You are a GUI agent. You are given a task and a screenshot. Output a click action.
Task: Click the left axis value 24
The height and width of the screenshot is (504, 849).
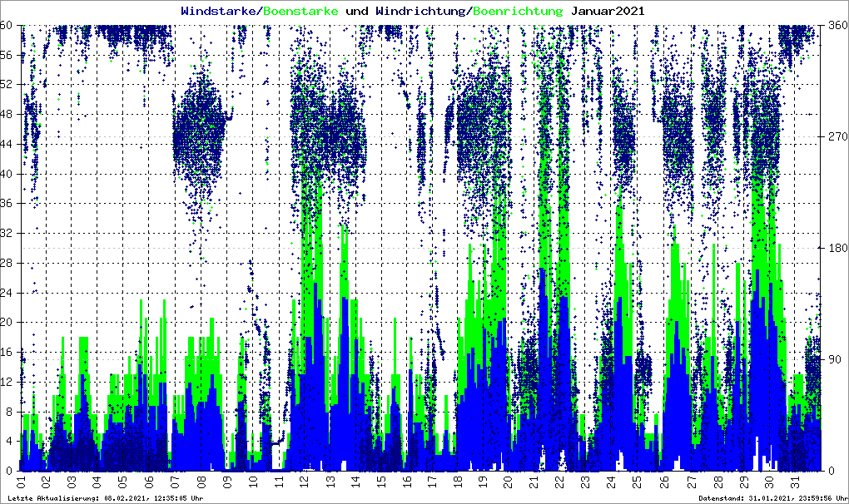point(6,293)
